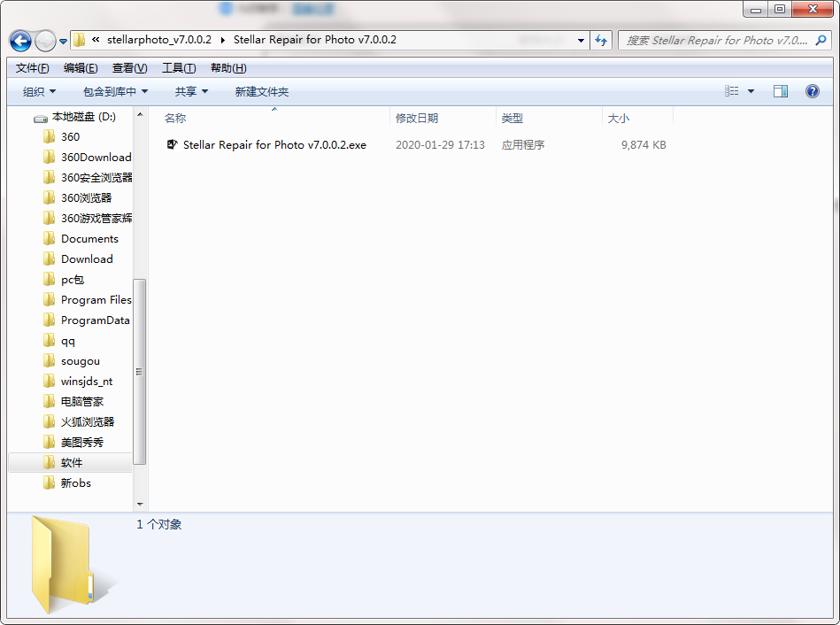Go back with the blue Back arrow
Image resolution: width=840 pixels, height=625 pixels.
coord(21,41)
